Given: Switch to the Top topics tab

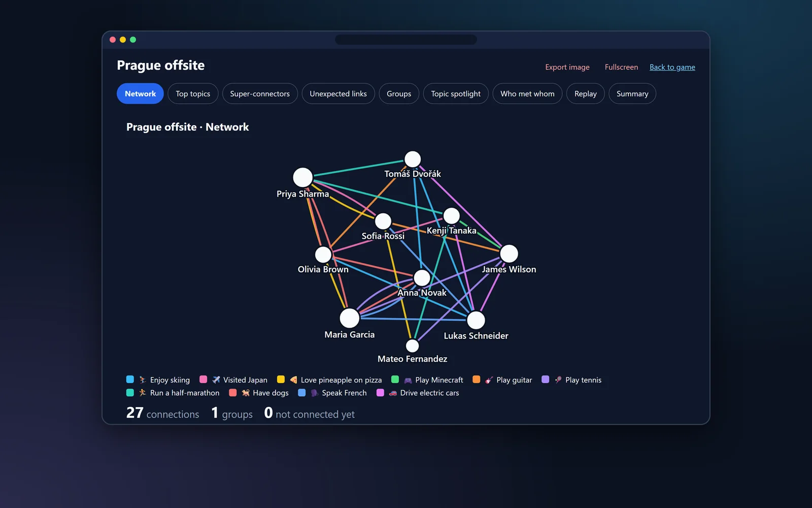Looking at the screenshot, I should (193, 93).
